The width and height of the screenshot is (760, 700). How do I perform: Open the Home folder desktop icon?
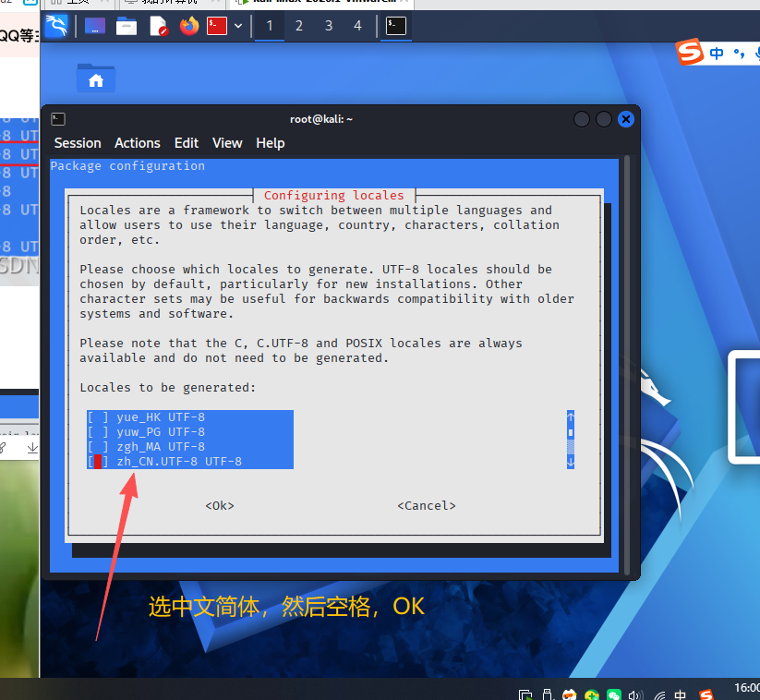(x=96, y=78)
